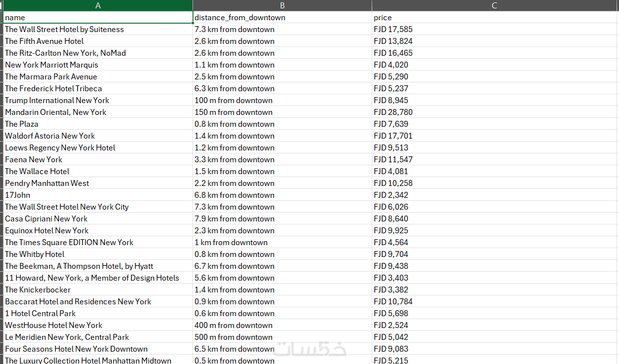
Task: Click the 'FJD 4,564' price cell
Action: pyautogui.click(x=495, y=242)
